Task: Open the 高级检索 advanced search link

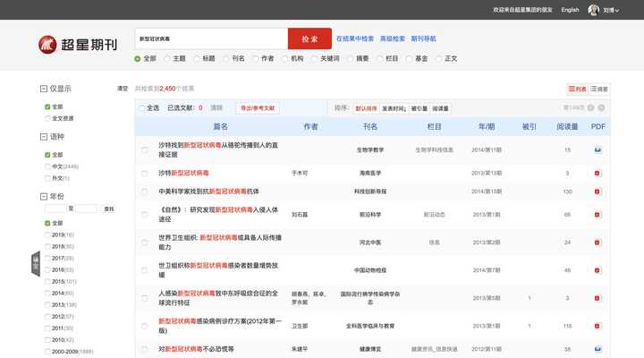Action: 392,39
